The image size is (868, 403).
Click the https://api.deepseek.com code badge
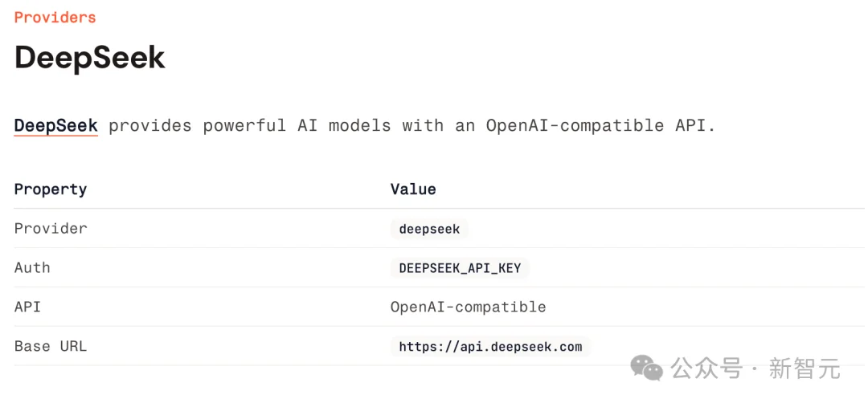click(x=490, y=347)
